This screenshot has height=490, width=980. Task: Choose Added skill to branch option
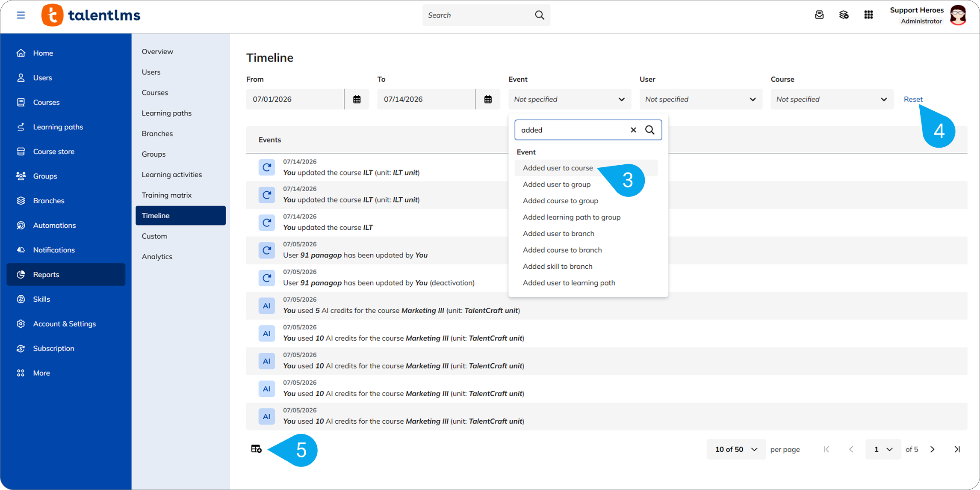pyautogui.click(x=557, y=266)
